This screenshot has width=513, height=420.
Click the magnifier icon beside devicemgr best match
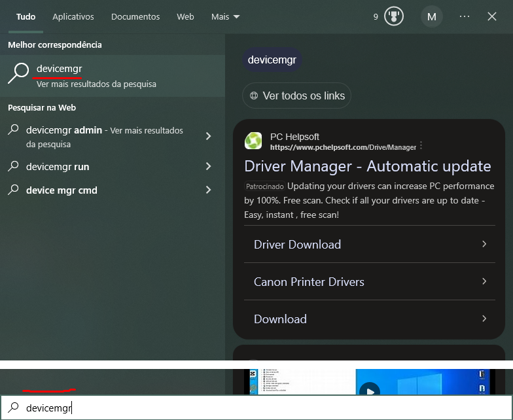(x=18, y=73)
